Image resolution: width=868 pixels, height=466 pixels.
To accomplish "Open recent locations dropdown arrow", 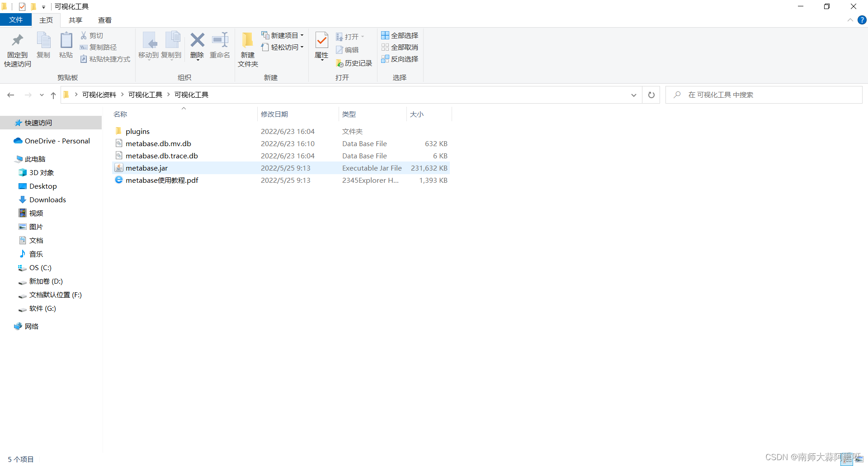I will 42,95.
